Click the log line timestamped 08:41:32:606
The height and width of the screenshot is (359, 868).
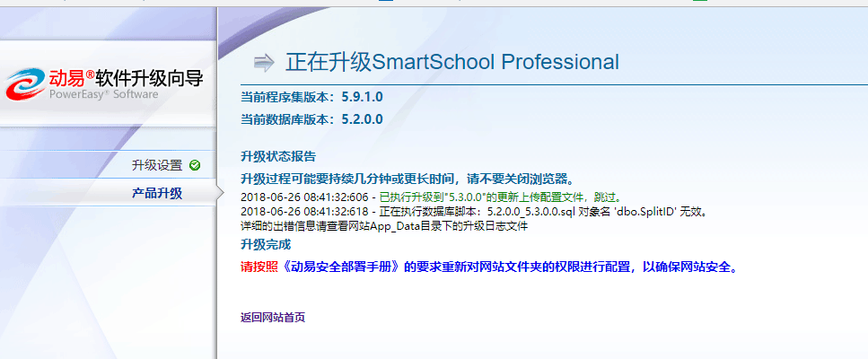pos(432,197)
